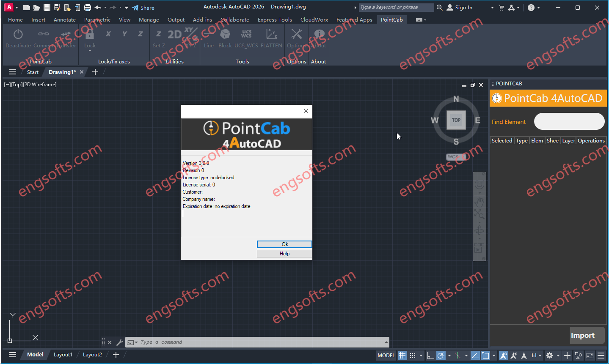Open the Express Tools ribbon tab
This screenshot has width=609, height=364.
pos(275,19)
